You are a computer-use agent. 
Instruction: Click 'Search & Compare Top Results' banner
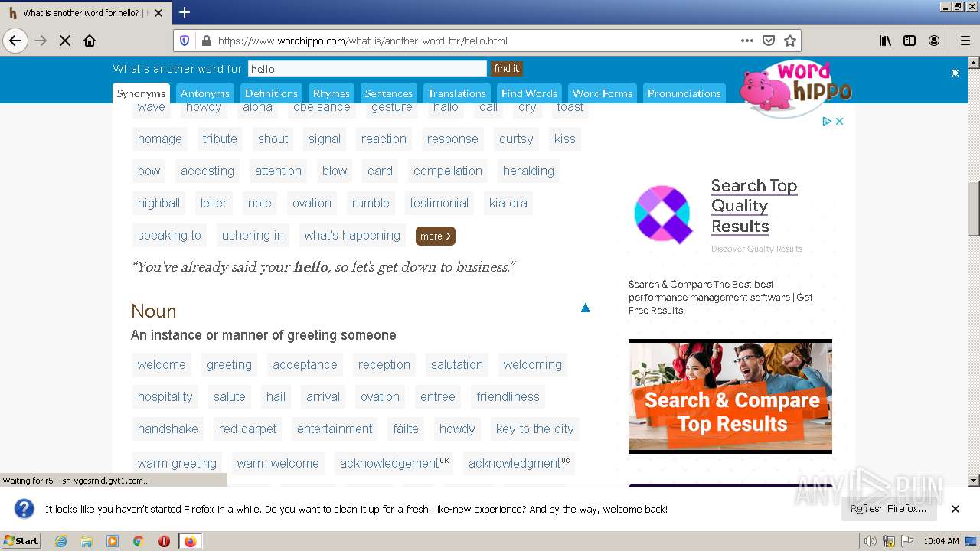tap(730, 396)
